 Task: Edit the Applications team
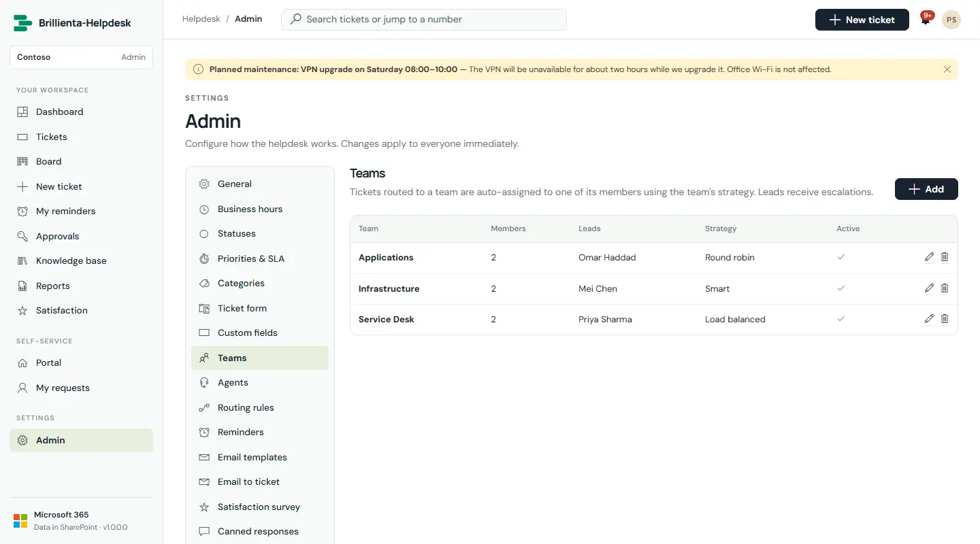(x=929, y=257)
